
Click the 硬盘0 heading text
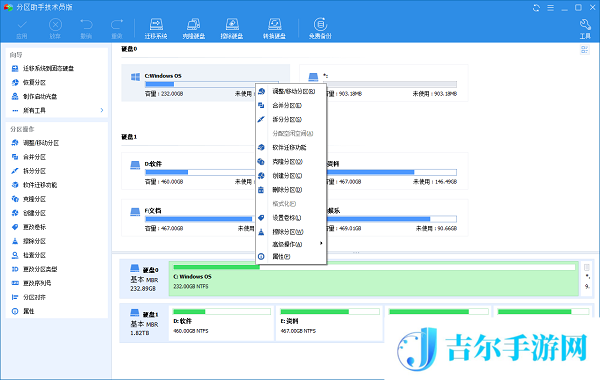[129, 49]
